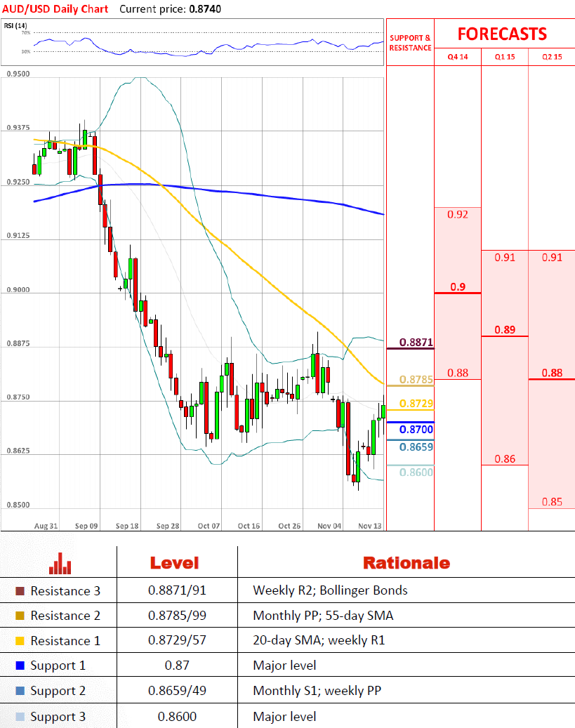
Task: Click the red bar chart icon
Action: [60, 563]
